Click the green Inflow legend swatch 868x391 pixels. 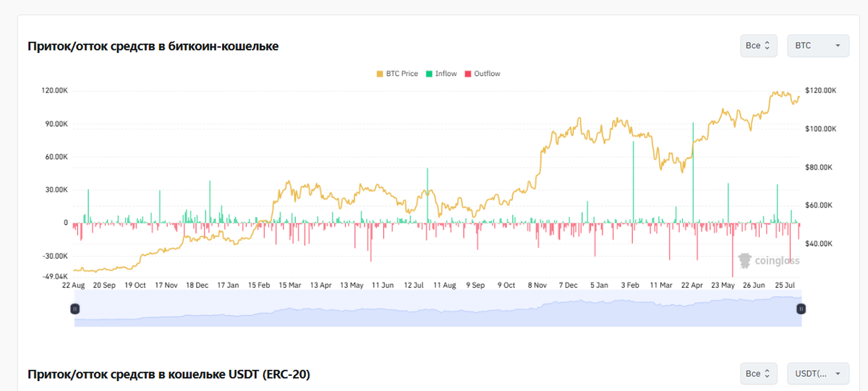pos(430,74)
